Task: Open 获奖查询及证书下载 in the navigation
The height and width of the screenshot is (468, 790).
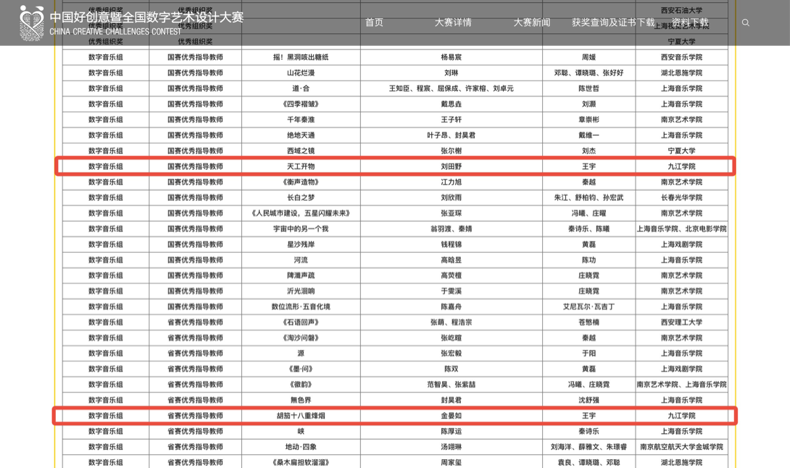Action: pos(613,22)
